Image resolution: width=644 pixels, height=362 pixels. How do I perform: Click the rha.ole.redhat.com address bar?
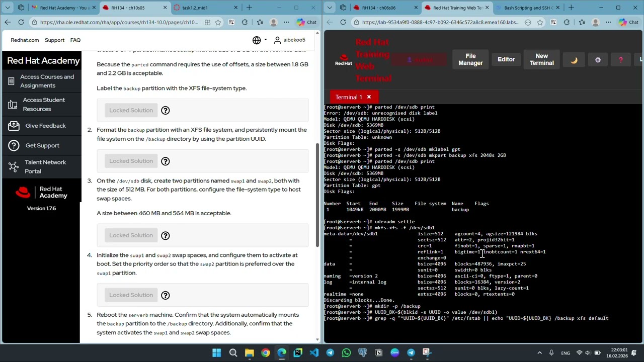pos(119,22)
